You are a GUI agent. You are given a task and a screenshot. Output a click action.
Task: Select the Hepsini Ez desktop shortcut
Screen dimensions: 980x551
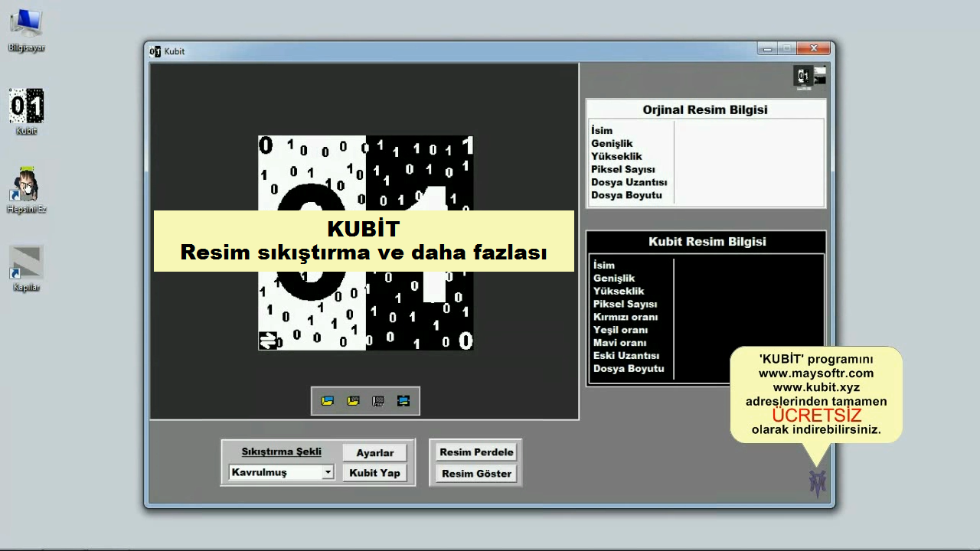coord(26,191)
